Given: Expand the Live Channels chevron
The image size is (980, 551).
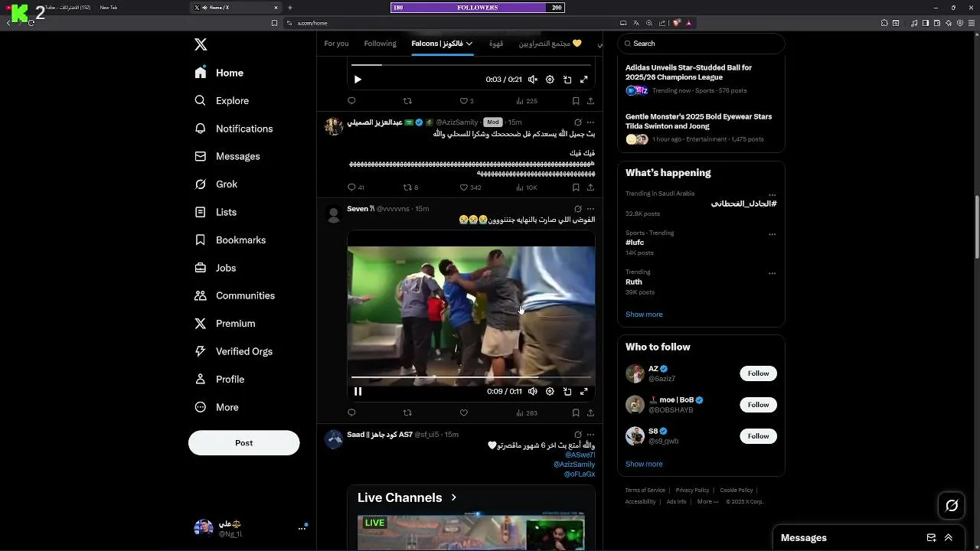Looking at the screenshot, I should 453,497.
